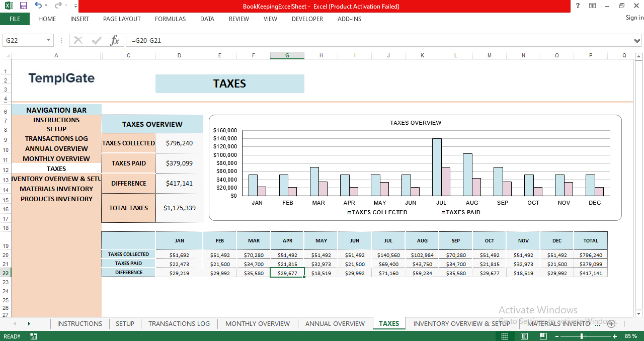Image resolution: width=644 pixels, height=341 pixels.
Task: Go to MATERIALS INVENTORY from navigation bar
Action: pyautogui.click(x=56, y=189)
